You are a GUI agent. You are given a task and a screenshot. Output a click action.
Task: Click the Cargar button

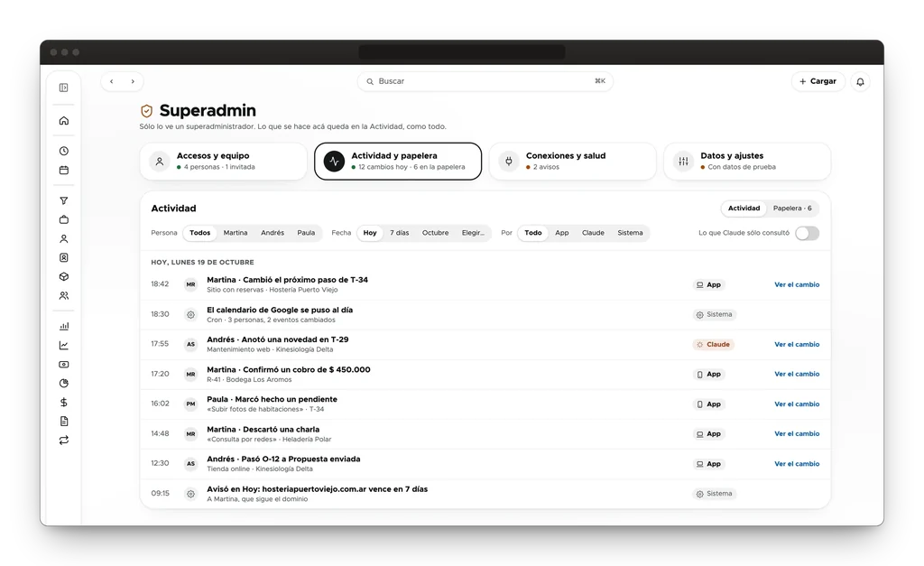(818, 81)
